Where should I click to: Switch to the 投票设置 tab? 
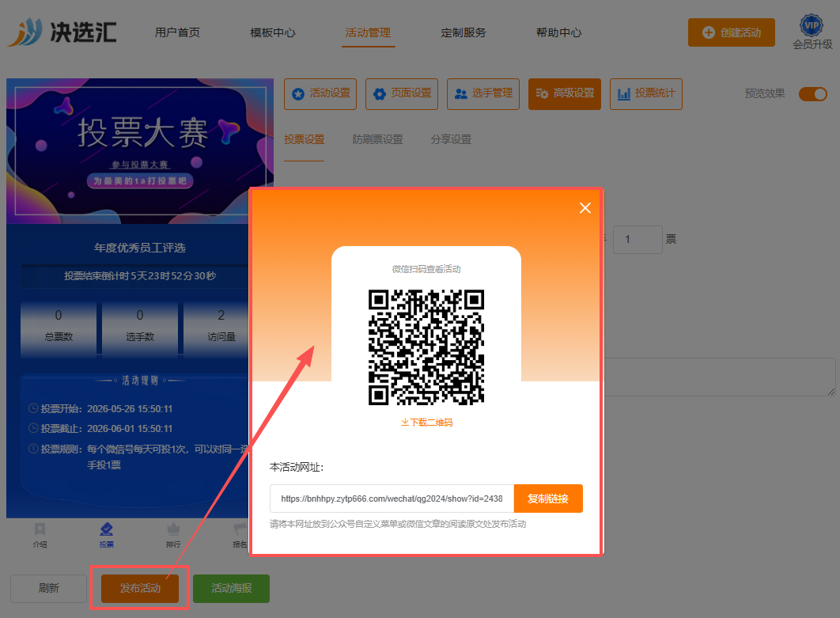pyautogui.click(x=305, y=140)
